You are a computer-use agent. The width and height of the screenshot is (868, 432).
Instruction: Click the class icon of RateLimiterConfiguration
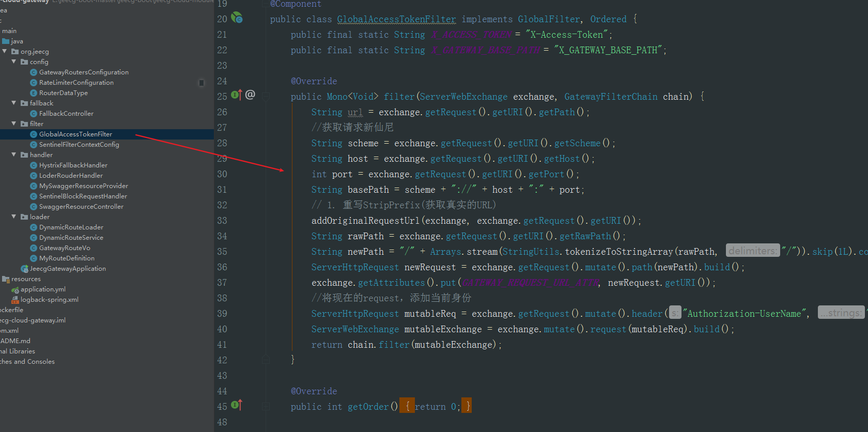[34, 83]
